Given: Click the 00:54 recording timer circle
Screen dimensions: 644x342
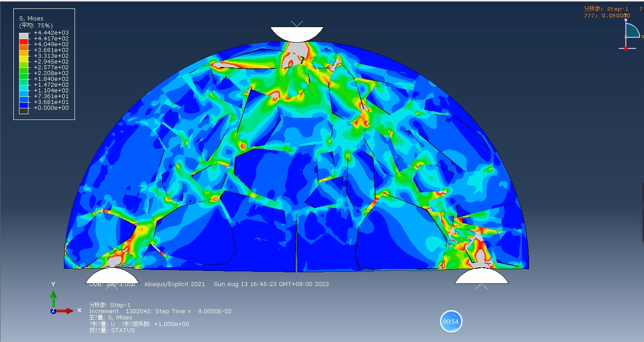Looking at the screenshot, I should point(451,322).
